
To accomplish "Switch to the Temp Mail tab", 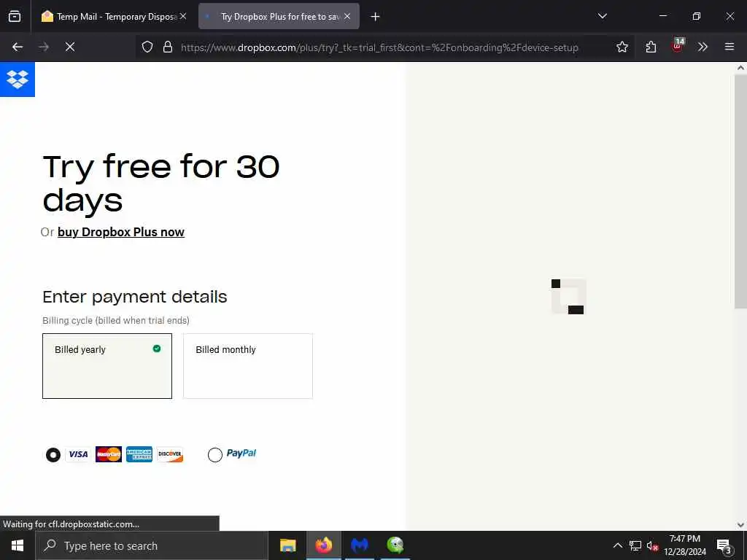I will click(114, 17).
